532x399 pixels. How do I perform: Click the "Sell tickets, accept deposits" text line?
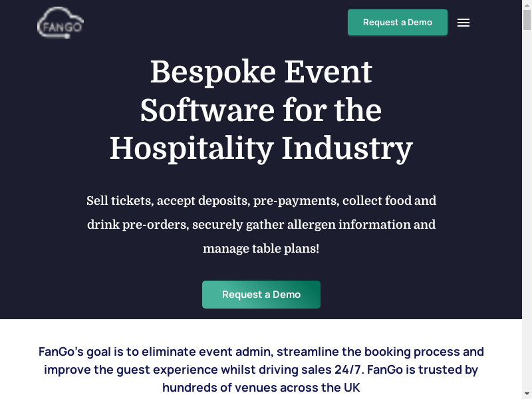[261, 201]
